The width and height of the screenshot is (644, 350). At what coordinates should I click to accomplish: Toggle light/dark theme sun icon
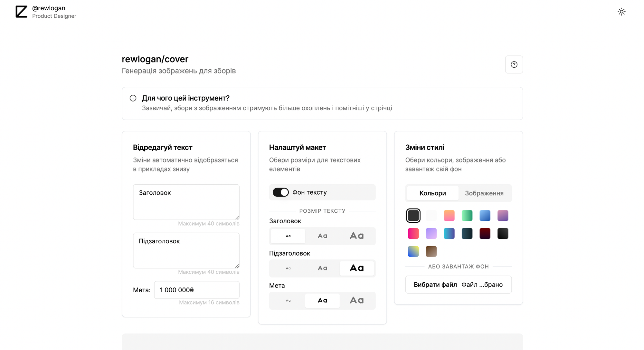pyautogui.click(x=621, y=12)
